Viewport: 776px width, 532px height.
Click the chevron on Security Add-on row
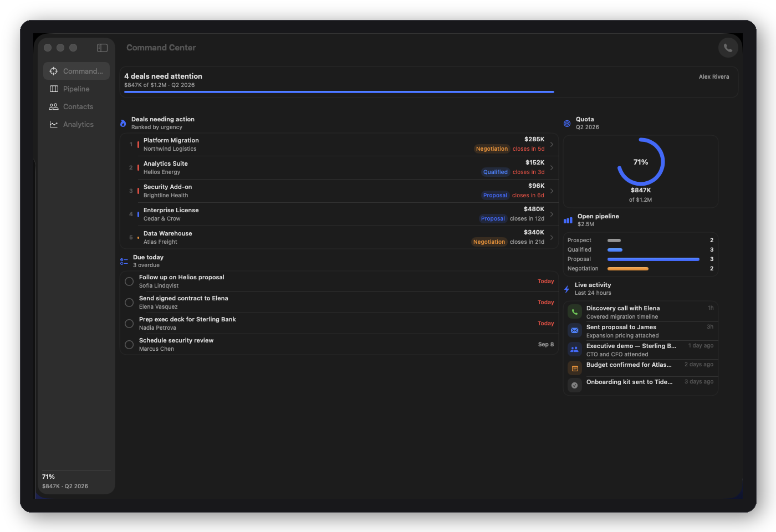click(x=552, y=191)
